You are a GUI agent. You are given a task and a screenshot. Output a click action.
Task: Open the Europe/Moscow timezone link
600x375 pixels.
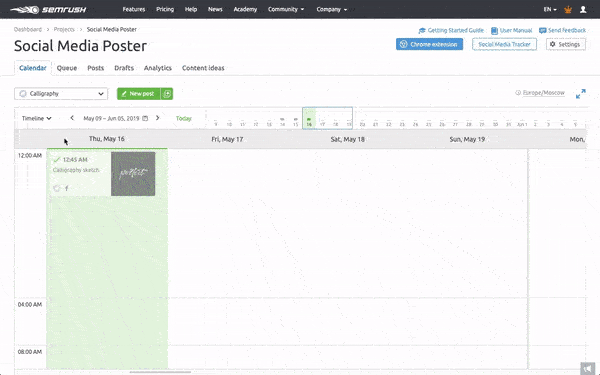click(x=543, y=93)
